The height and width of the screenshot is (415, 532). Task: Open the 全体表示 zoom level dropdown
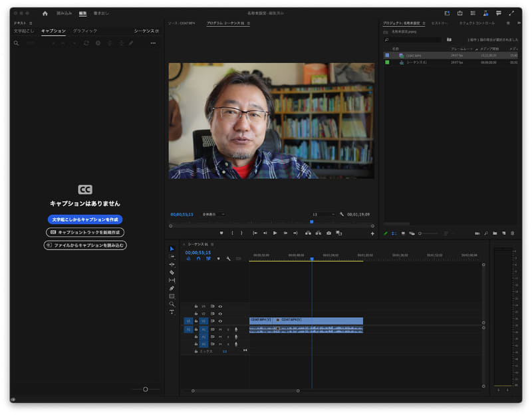(213, 214)
